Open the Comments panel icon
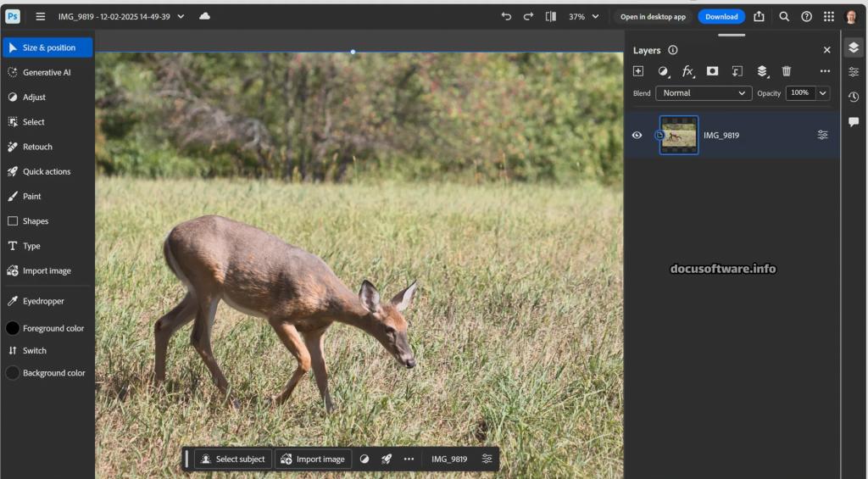 854,122
